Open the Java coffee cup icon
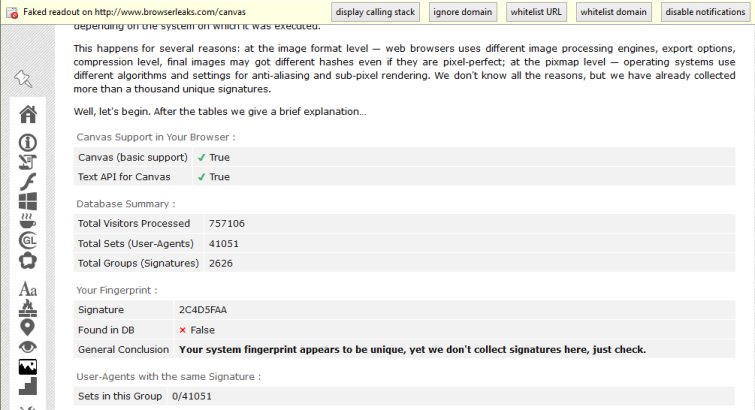Image resolution: width=755 pixels, height=410 pixels. coord(27,221)
